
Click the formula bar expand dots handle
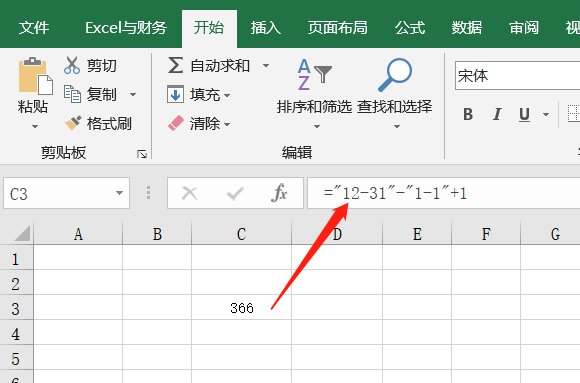(148, 193)
